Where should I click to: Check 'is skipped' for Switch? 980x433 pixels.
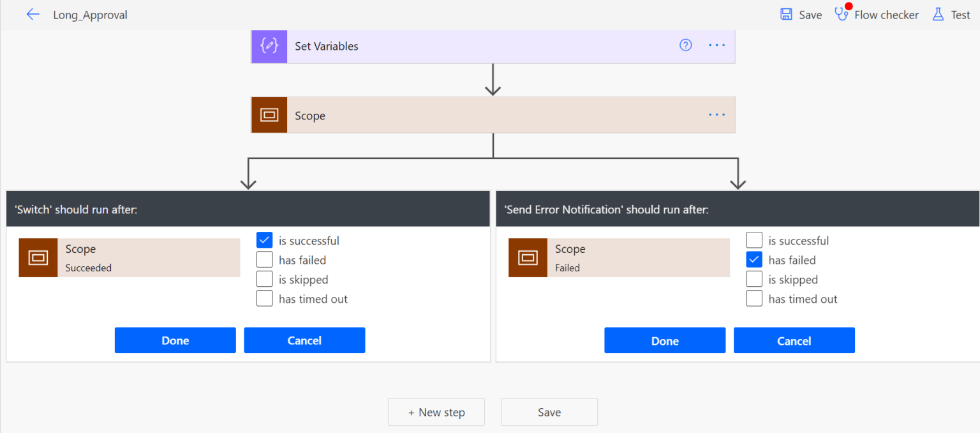[x=265, y=279]
